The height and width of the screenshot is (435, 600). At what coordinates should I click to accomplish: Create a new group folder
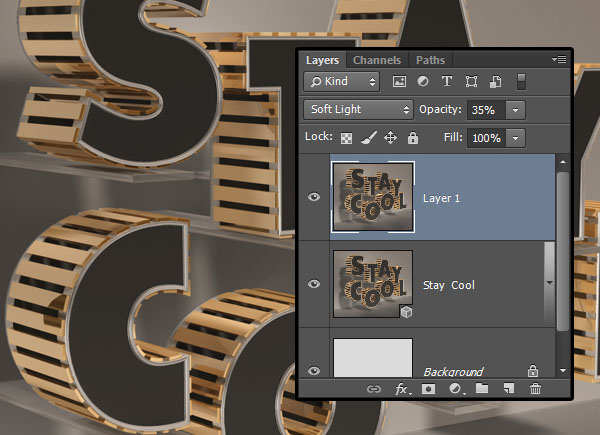tap(482, 389)
